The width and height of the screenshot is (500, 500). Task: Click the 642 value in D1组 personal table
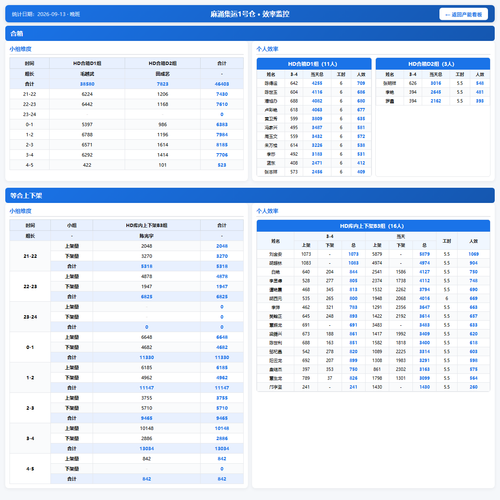click(294, 83)
